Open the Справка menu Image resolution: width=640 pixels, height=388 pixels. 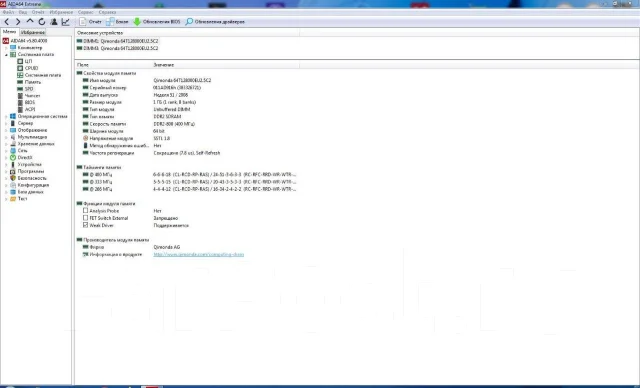(107, 12)
